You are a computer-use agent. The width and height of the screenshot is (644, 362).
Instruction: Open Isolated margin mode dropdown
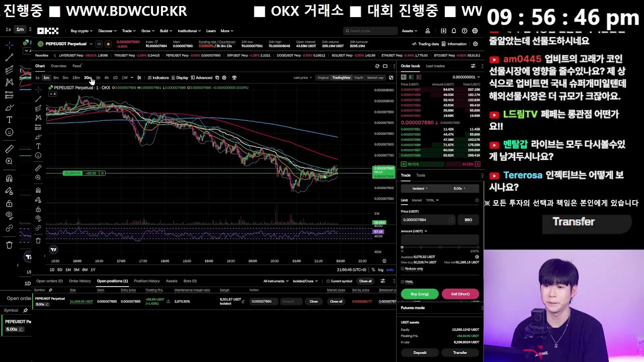pos(420,189)
